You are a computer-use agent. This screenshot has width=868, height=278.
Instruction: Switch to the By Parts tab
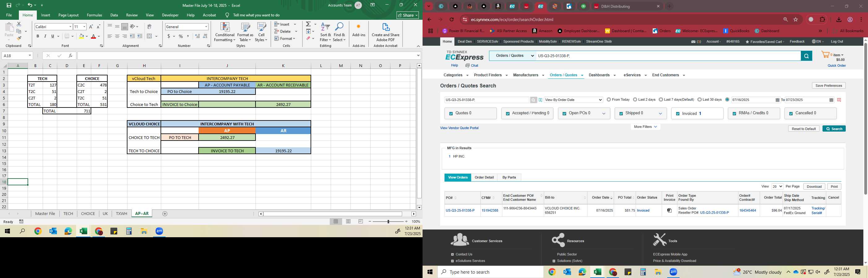509,177
